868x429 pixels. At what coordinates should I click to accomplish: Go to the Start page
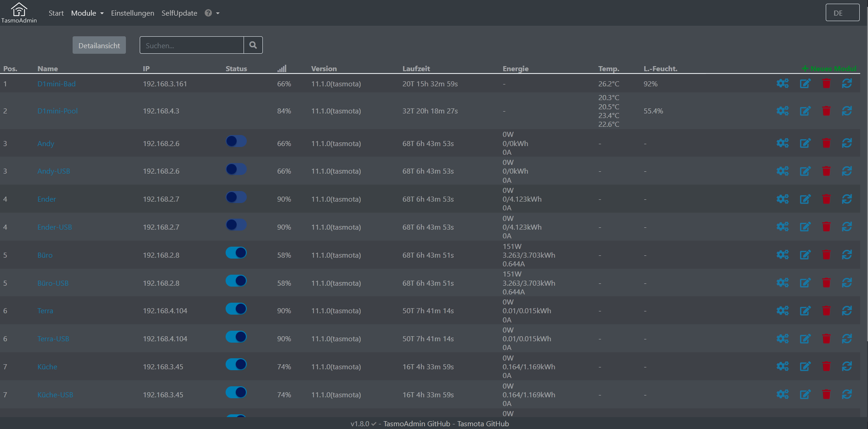56,13
